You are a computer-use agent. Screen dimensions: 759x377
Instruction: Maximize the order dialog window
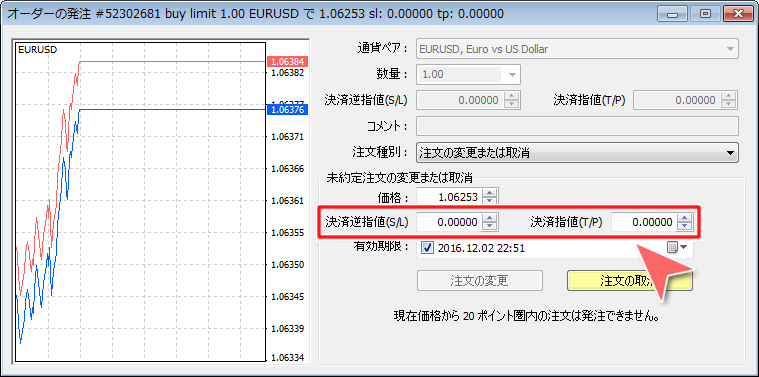click(x=705, y=14)
